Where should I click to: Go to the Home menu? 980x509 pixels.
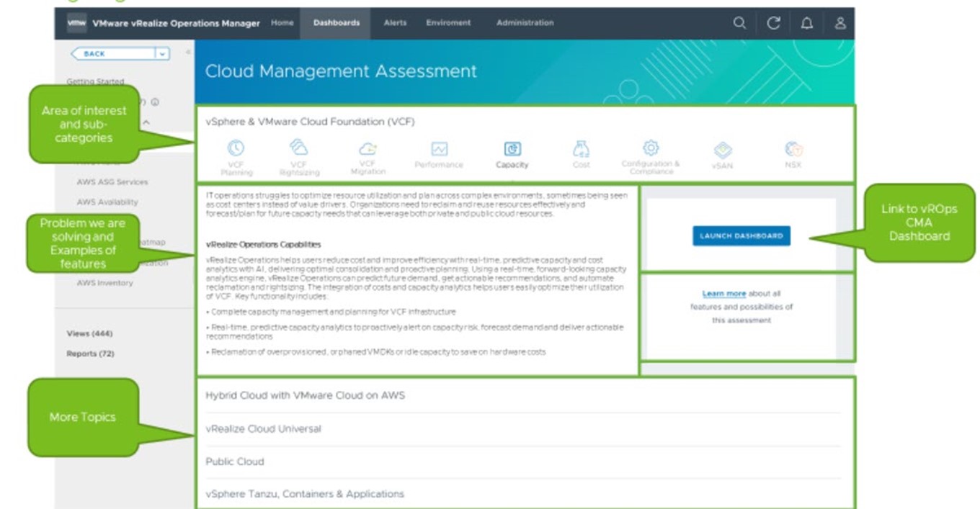coord(282,23)
